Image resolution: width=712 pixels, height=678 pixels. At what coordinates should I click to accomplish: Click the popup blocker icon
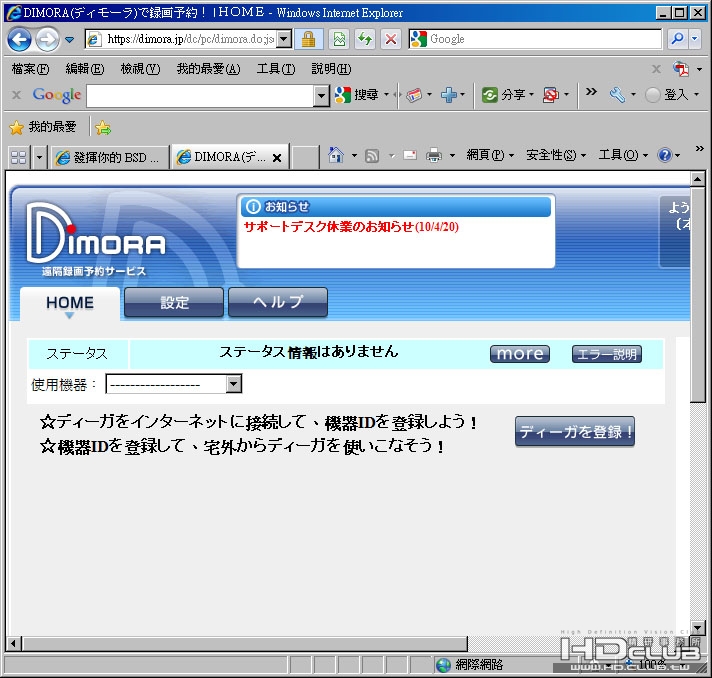pyautogui.click(x=550, y=94)
